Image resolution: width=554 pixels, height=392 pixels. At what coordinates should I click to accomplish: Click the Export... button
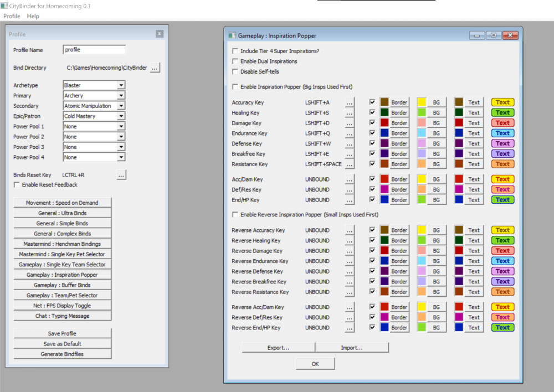(278, 348)
